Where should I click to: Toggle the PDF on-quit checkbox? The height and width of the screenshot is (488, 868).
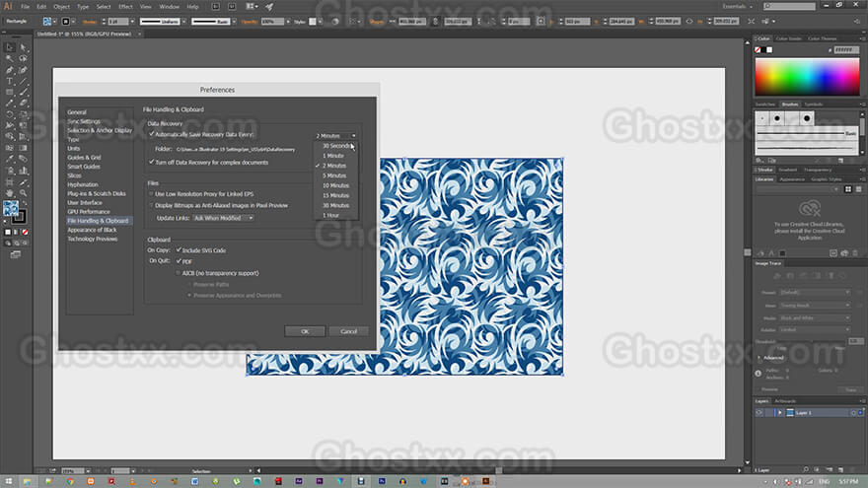(x=179, y=260)
